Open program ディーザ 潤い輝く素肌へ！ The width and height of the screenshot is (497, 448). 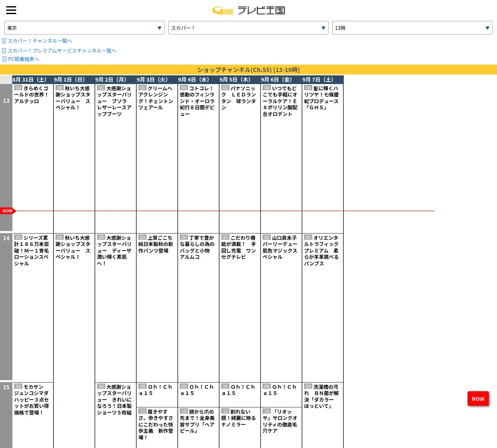116,307
